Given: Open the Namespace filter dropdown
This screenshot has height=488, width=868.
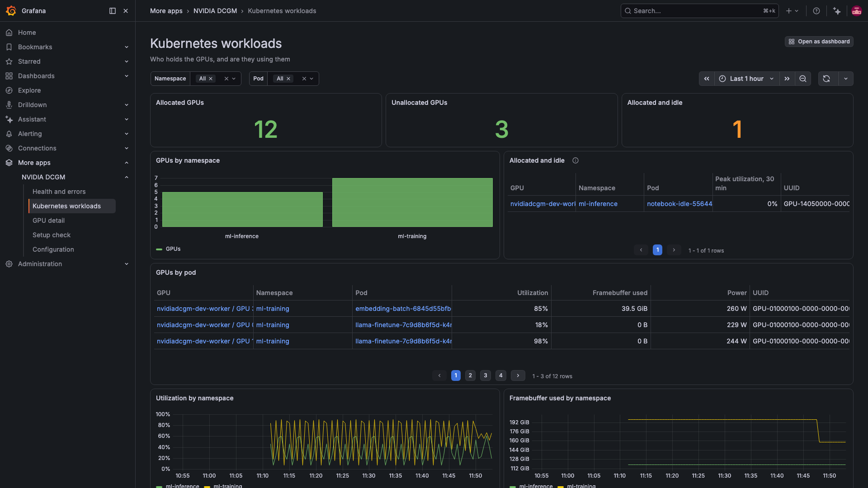Looking at the screenshot, I should 234,79.
